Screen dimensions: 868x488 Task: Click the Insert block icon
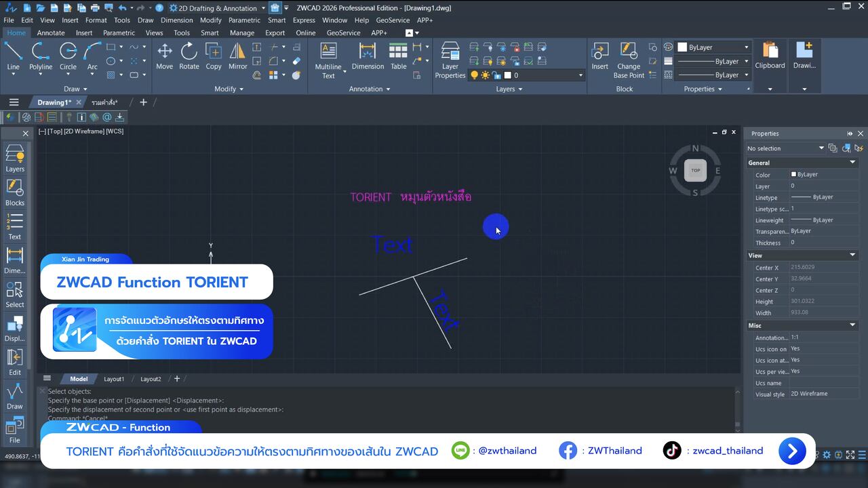point(599,56)
